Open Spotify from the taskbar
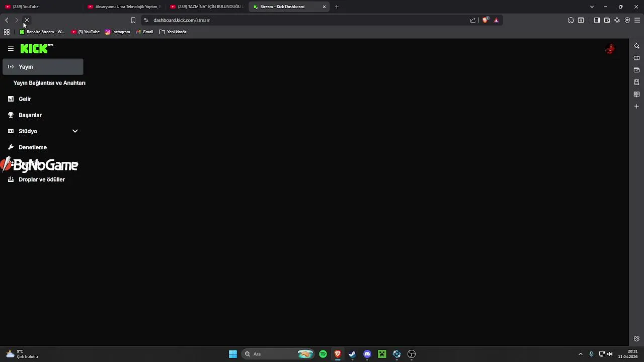The image size is (644, 362). click(323, 354)
